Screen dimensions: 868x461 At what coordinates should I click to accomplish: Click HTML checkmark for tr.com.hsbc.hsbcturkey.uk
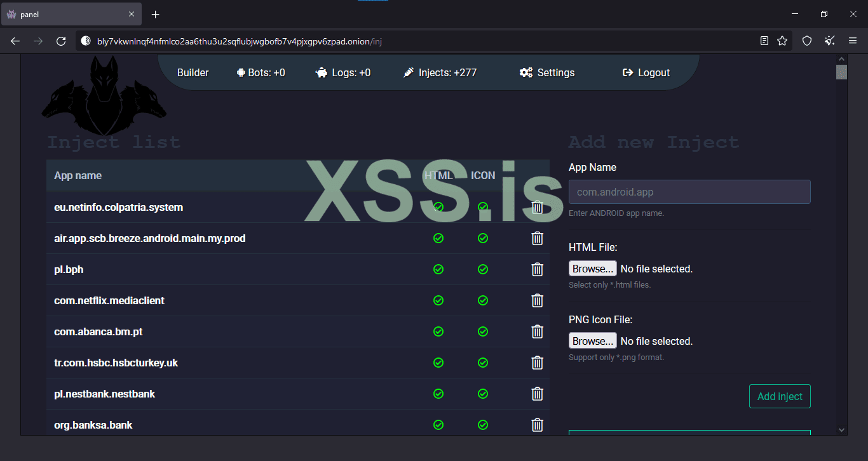click(438, 363)
